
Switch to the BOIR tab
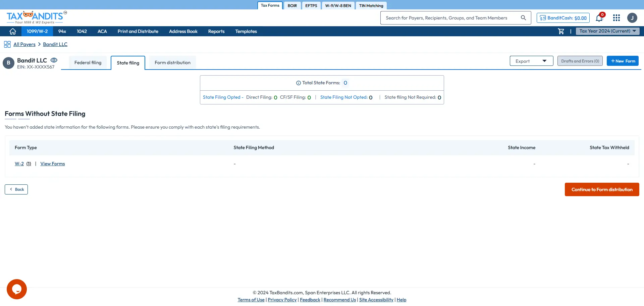[292, 6]
